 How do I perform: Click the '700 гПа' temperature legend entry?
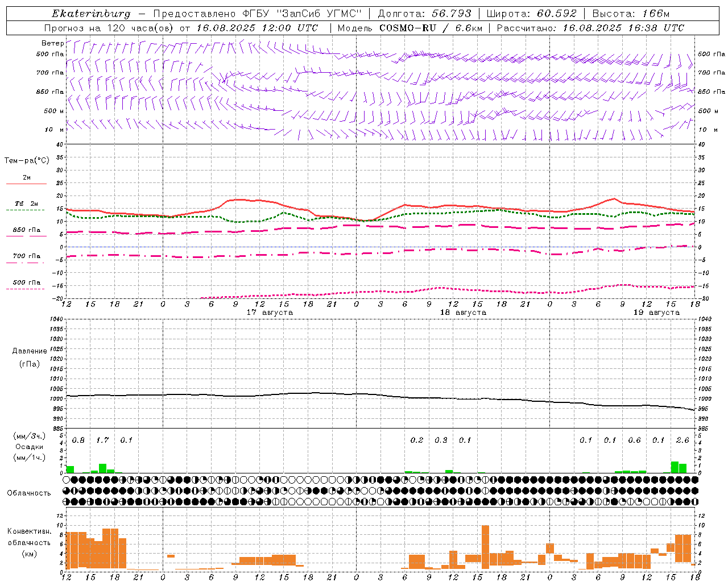pos(26,256)
